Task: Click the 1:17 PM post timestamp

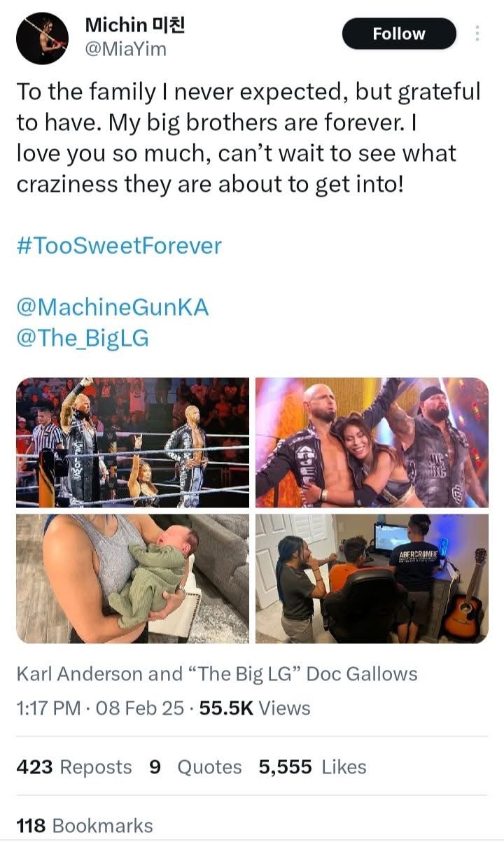Action: coord(48,708)
